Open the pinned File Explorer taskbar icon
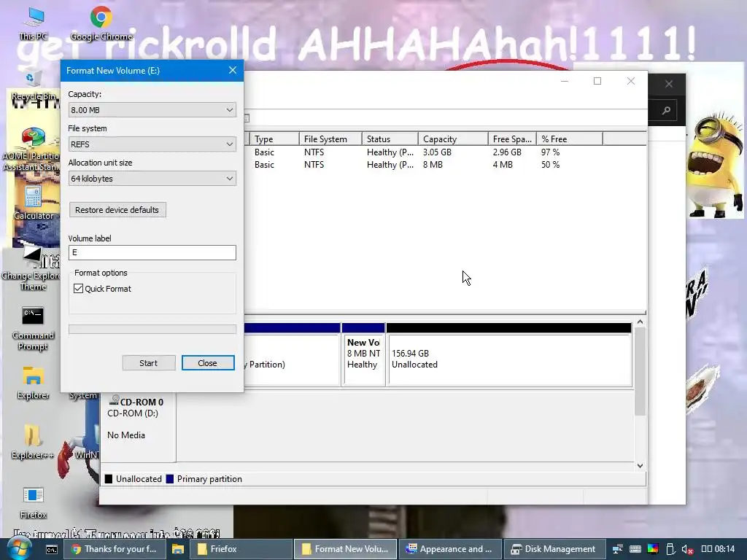Viewport: 747px width, 560px height. 178,550
